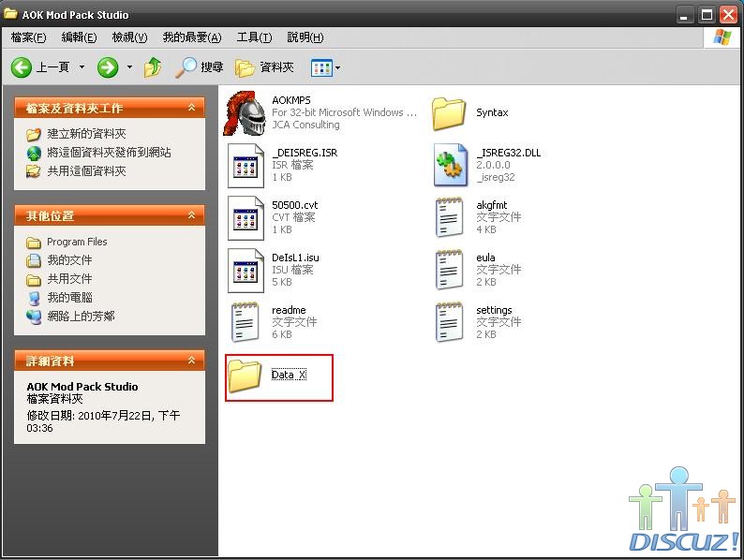Open the 說明(H) menu
The width and height of the screenshot is (744, 560).
click(x=305, y=37)
